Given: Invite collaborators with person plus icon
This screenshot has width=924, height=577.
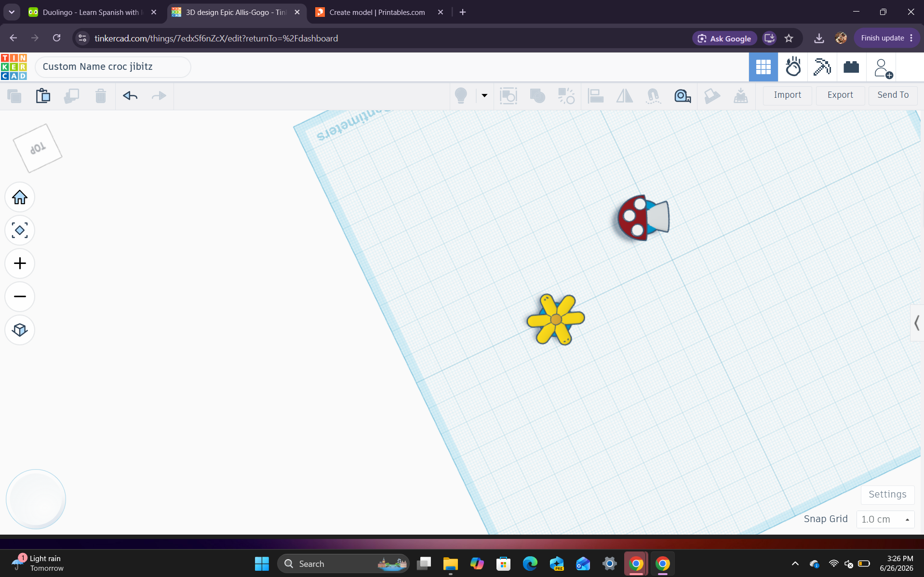Looking at the screenshot, I should (x=883, y=68).
